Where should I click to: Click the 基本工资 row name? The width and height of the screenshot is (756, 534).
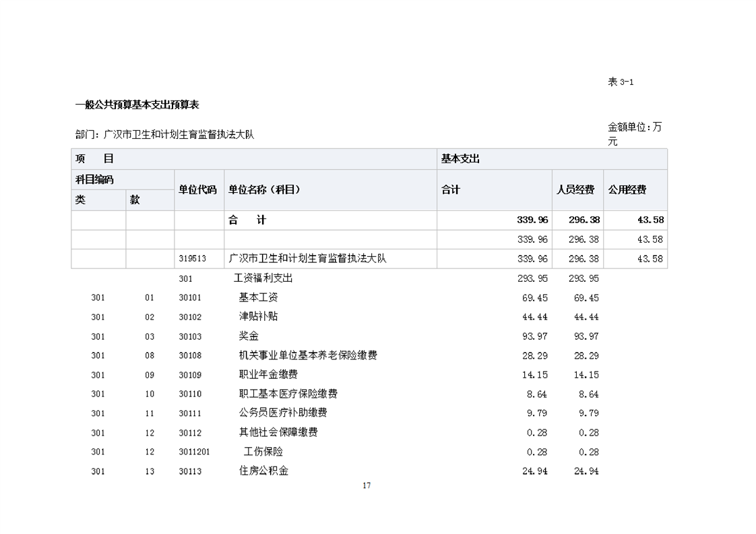click(259, 297)
